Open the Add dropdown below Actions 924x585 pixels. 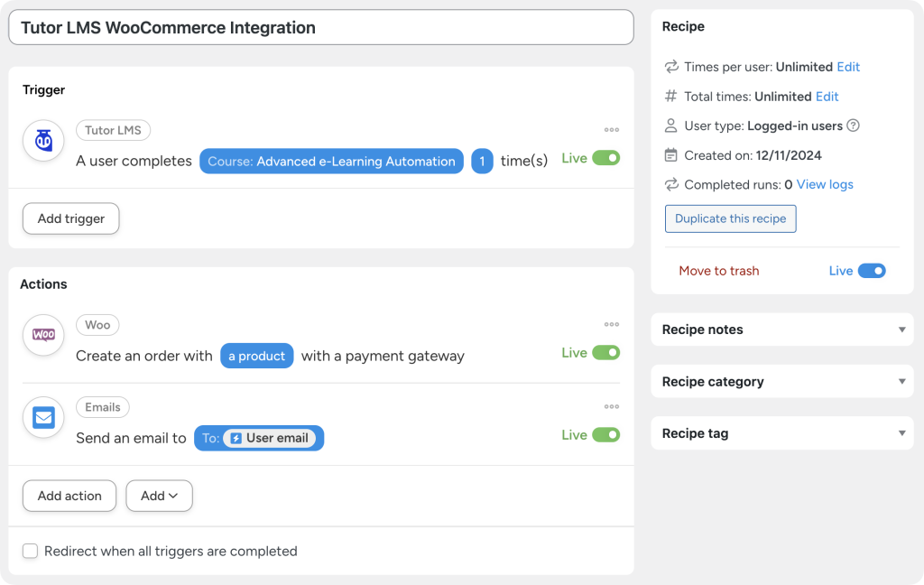tap(159, 496)
